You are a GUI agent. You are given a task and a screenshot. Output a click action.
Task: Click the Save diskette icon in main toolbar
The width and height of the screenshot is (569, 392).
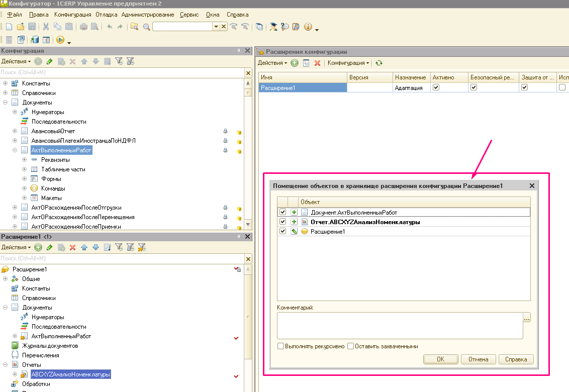(32, 27)
